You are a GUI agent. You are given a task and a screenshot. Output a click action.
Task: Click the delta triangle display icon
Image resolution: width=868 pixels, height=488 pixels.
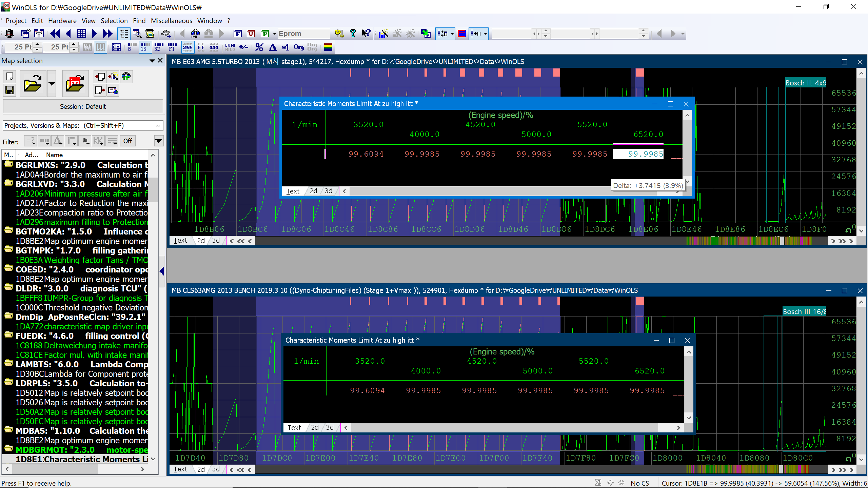(272, 47)
